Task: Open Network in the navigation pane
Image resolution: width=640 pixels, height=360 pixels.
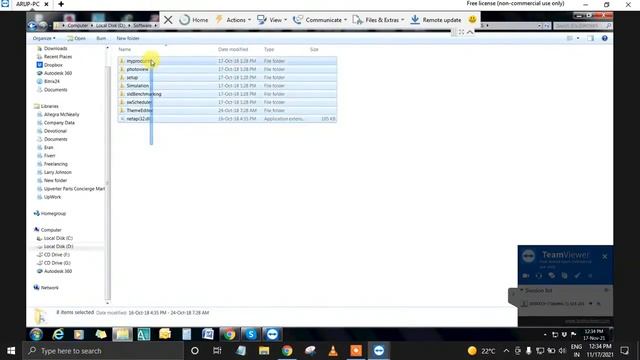Action: pos(49,288)
